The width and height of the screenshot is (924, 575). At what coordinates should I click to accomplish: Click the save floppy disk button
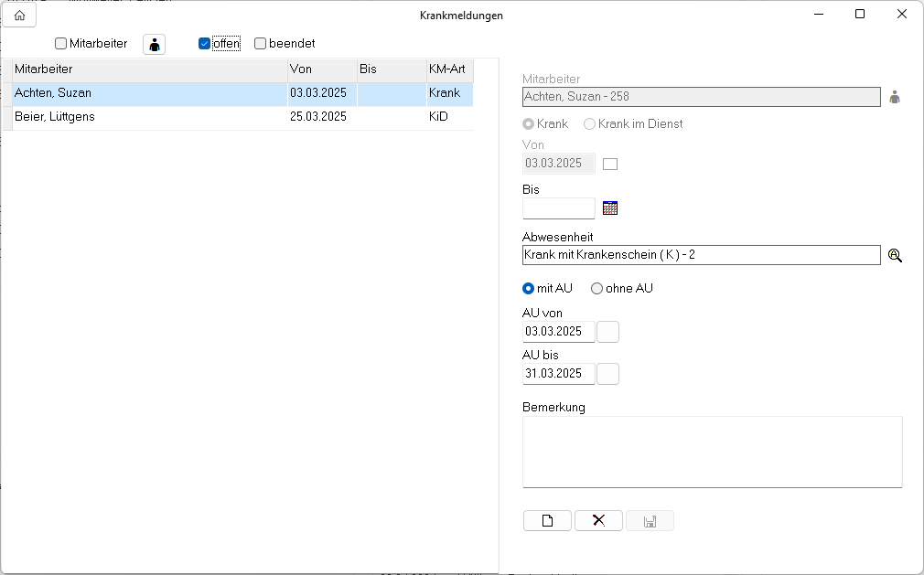tap(650, 521)
